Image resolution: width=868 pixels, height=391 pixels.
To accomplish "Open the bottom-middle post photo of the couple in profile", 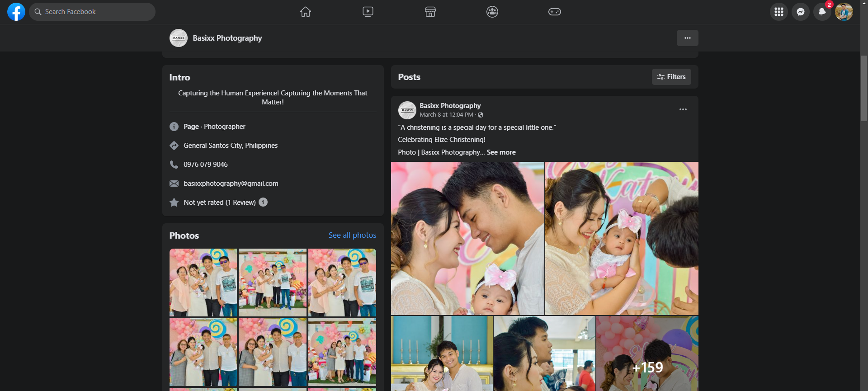I will coord(544,353).
